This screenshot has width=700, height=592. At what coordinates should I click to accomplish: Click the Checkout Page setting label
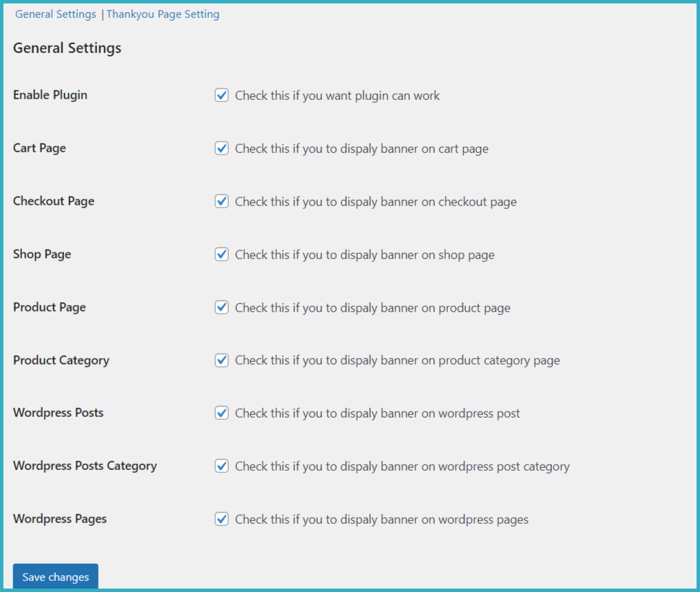point(54,201)
